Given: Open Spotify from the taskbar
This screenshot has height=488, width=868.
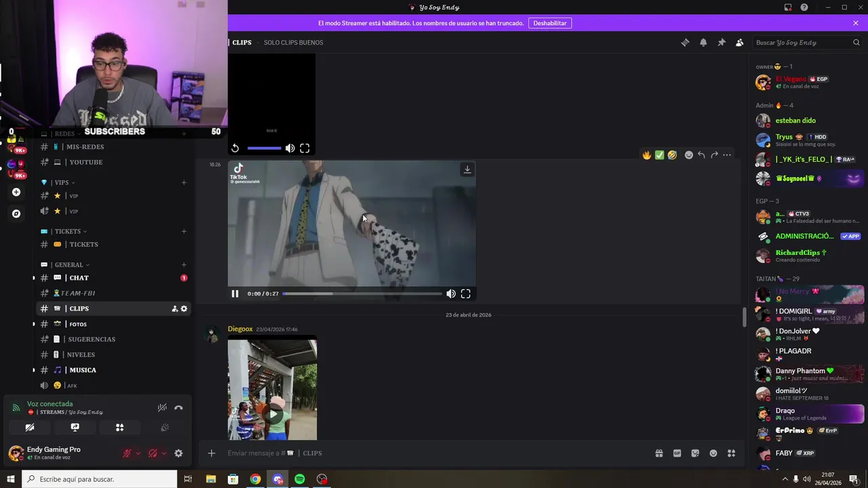Looking at the screenshot, I should pyautogui.click(x=300, y=479).
